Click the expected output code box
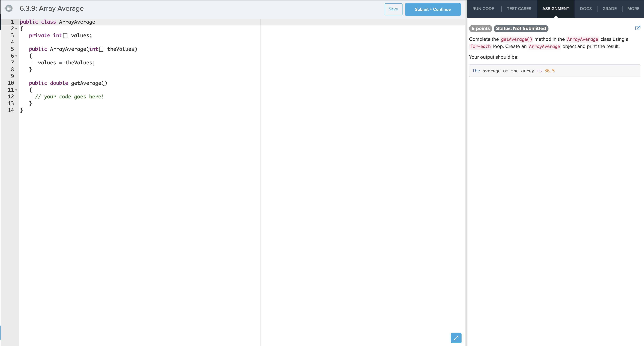 pyautogui.click(x=554, y=71)
